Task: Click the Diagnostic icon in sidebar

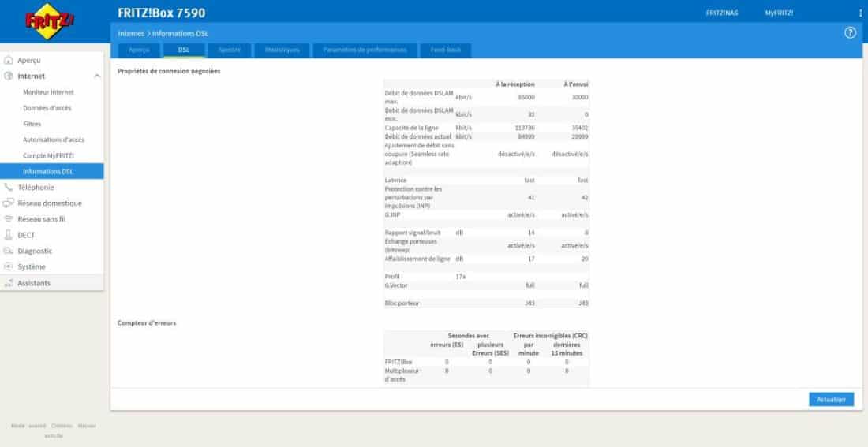Action: click(9, 251)
